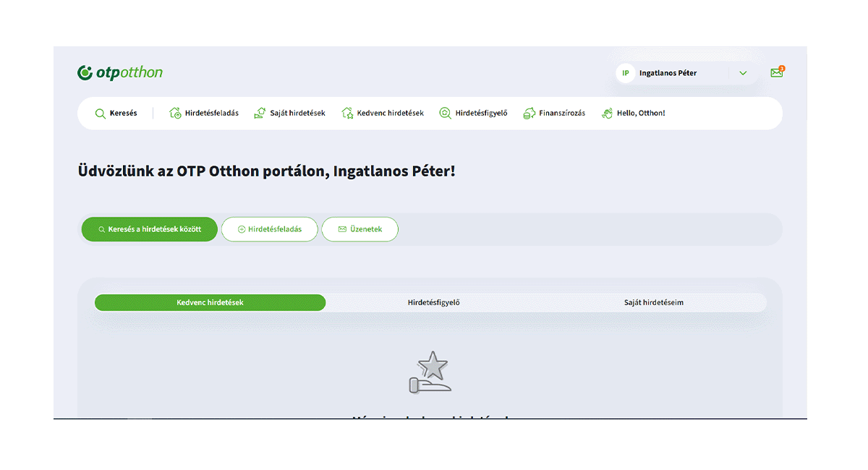868x470 pixels.
Task: Open Hirdetésfigyelő in the navigation bar
Action: 481,114
